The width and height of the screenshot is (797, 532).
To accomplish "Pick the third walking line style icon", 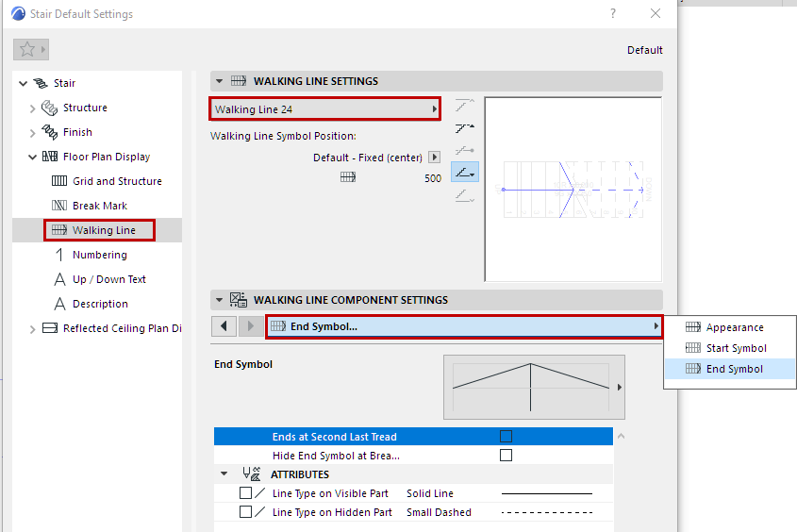I will pyautogui.click(x=464, y=150).
